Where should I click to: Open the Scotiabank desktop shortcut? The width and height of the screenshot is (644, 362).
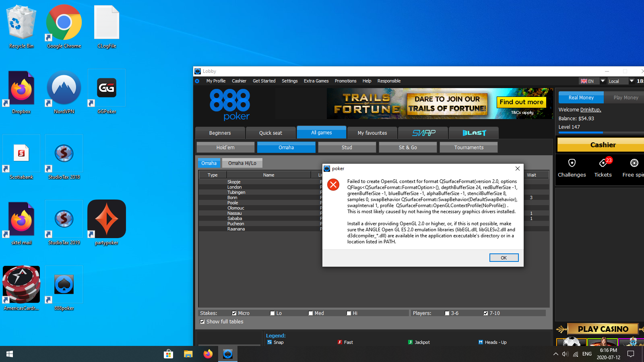pos(21,158)
